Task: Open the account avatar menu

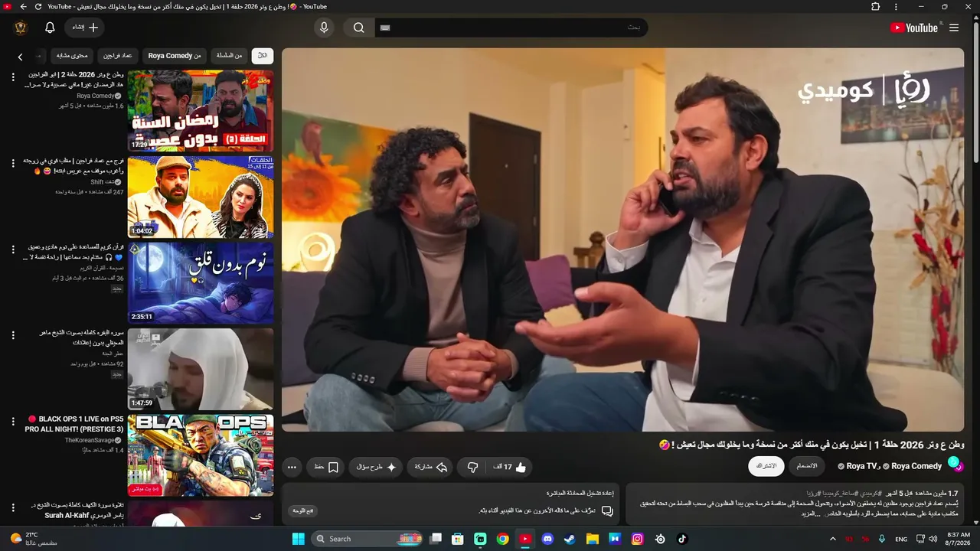Action: (x=21, y=28)
